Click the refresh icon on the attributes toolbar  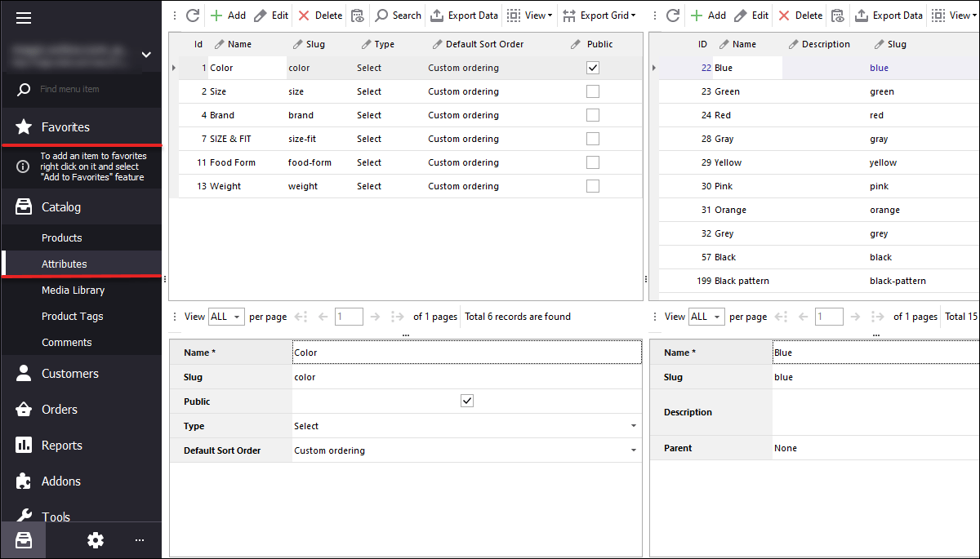coord(193,15)
